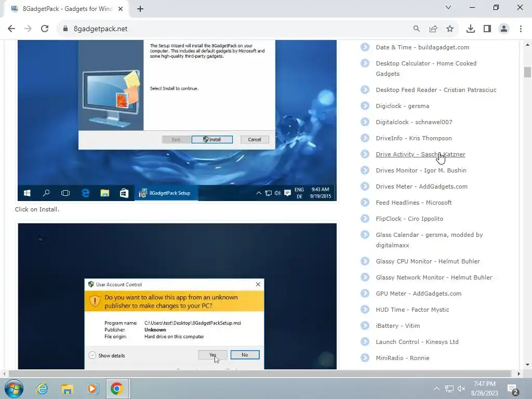Open Drives Meter - AddGadgets.com link
This screenshot has width=532, height=399.
[x=421, y=187]
